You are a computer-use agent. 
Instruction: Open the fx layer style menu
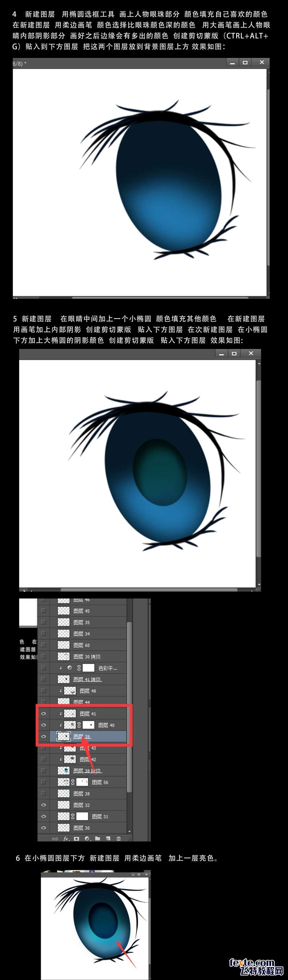[x=66, y=838]
